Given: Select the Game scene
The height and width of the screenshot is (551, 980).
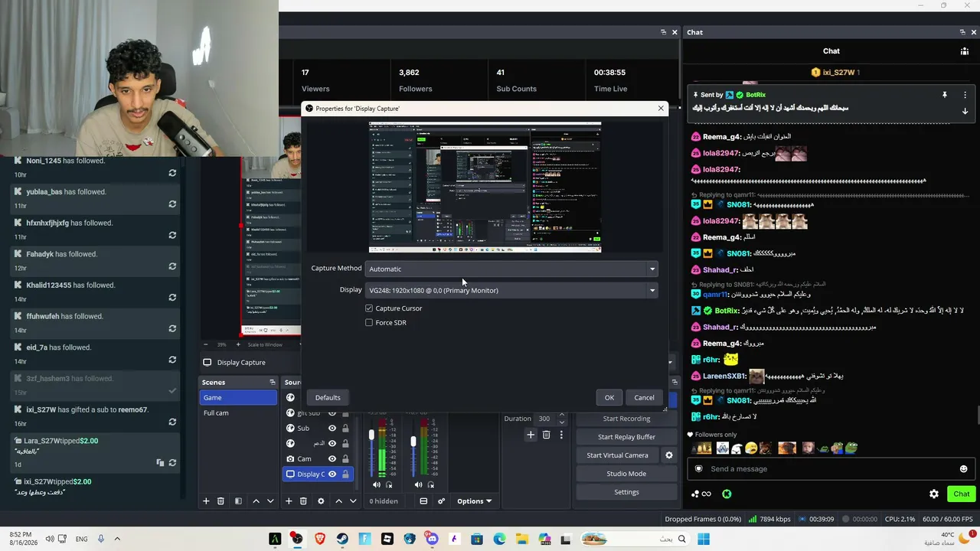Looking at the screenshot, I should [x=238, y=397].
